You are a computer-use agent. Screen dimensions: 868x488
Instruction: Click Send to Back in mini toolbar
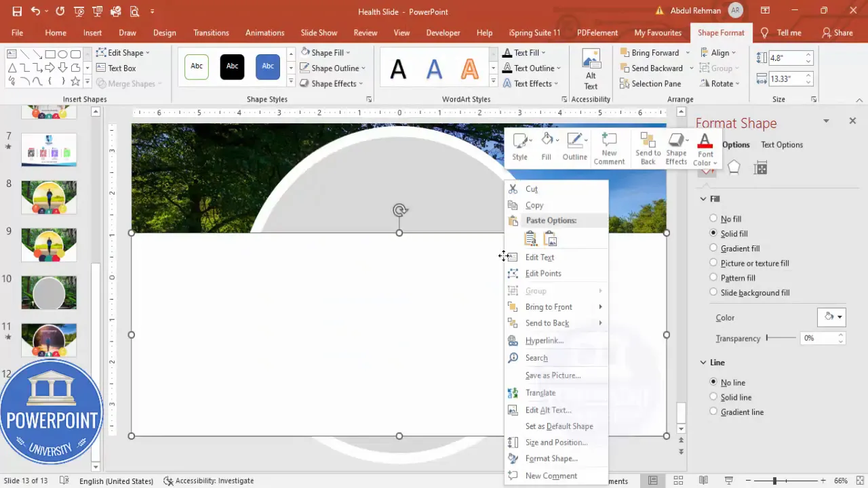648,148
